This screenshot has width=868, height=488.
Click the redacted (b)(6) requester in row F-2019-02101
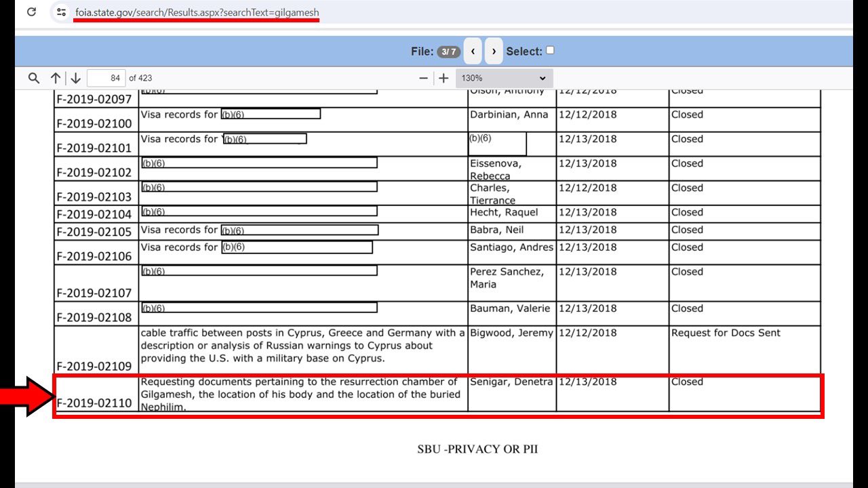(497, 144)
